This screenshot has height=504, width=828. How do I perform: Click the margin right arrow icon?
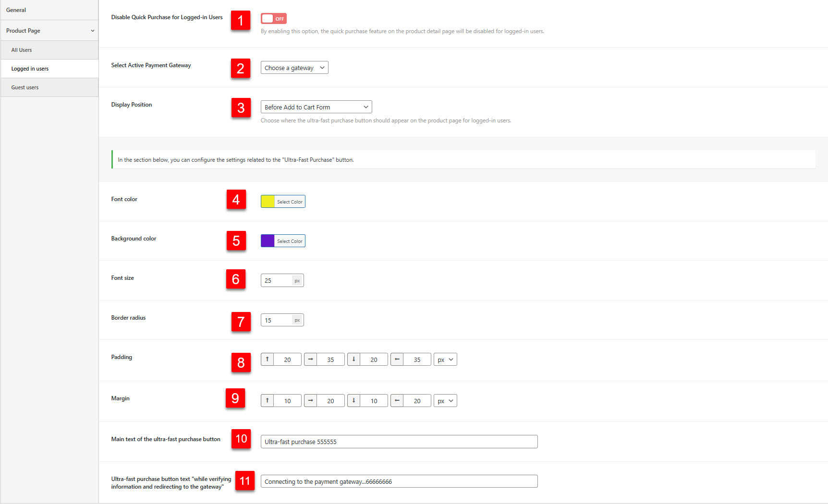point(311,401)
